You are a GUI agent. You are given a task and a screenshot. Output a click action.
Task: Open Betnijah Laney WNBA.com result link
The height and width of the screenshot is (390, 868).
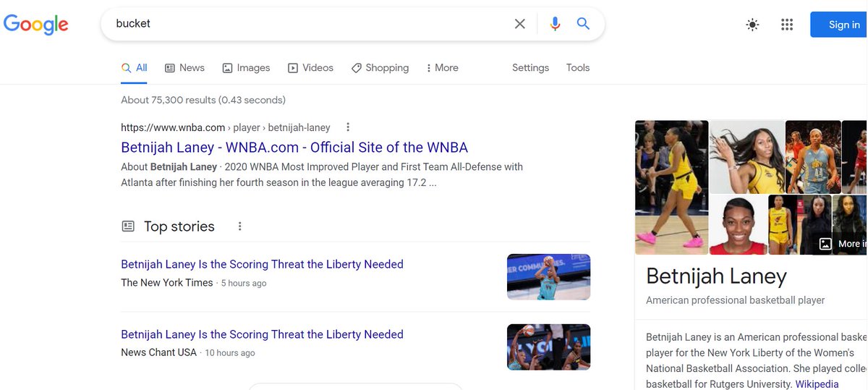[294, 148]
